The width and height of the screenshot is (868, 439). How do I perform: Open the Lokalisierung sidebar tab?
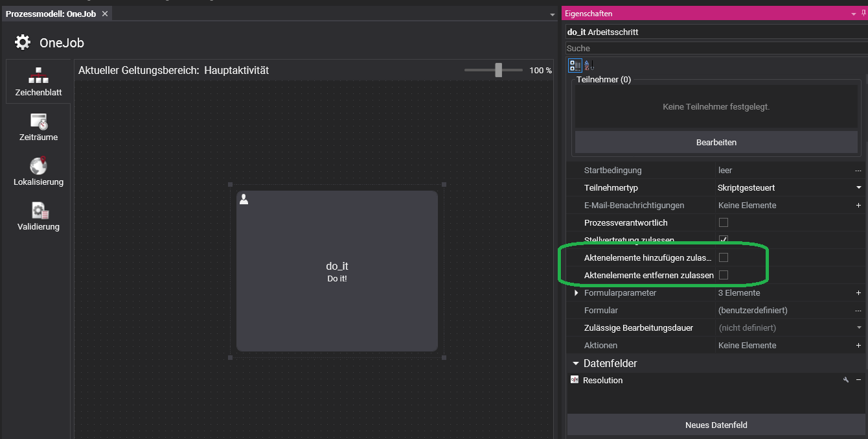pos(38,171)
